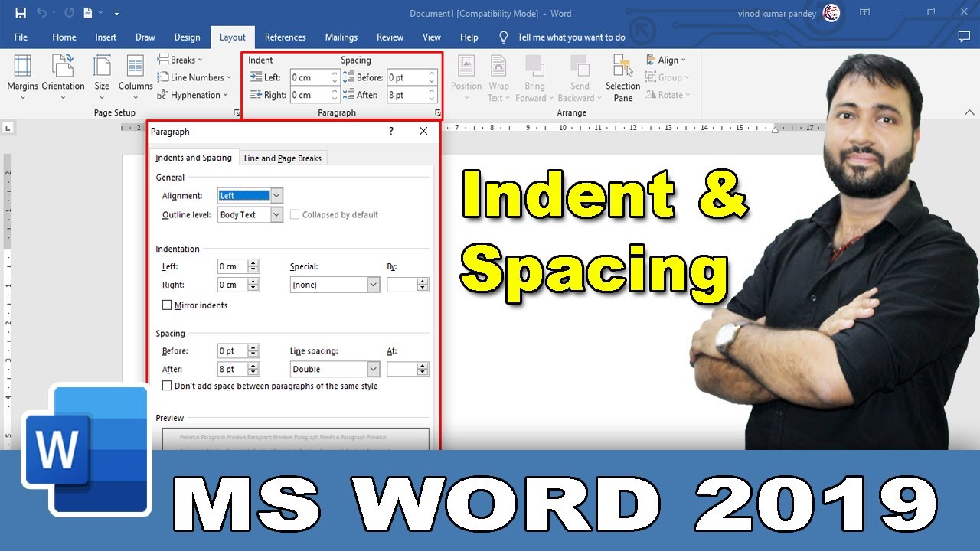Screen dimensions: 980x551
Task: Click the dialog Indentation Left field
Action: (x=232, y=266)
